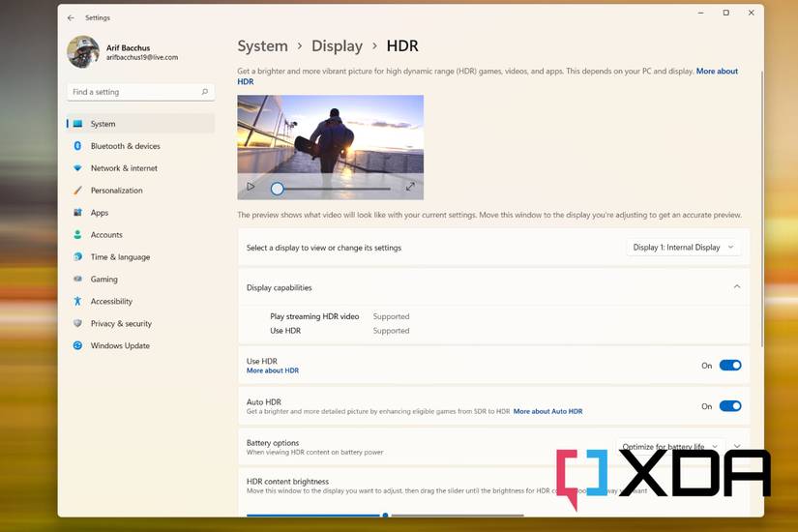Play the HDR preview video

(251, 187)
